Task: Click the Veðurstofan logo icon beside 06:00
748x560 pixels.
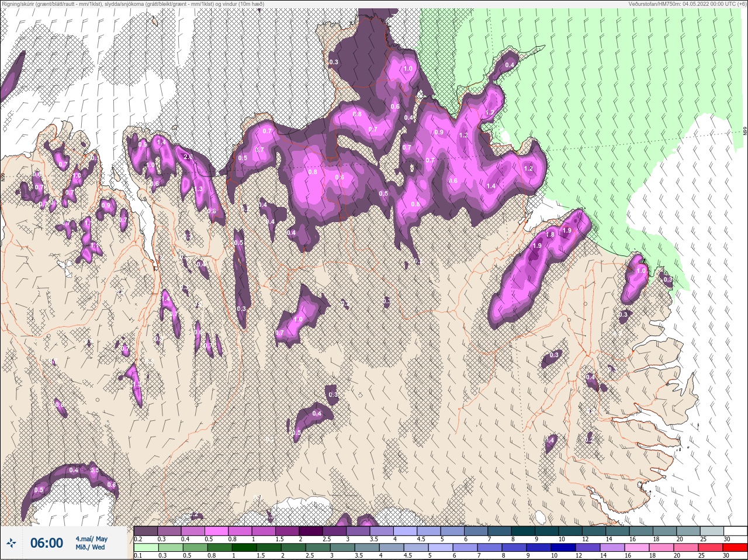Action: [x=11, y=544]
